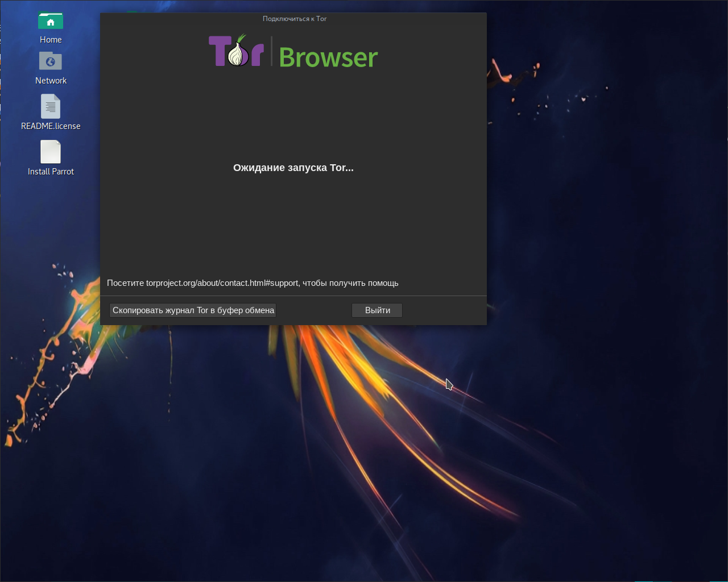Open the README.license file icon

51,106
